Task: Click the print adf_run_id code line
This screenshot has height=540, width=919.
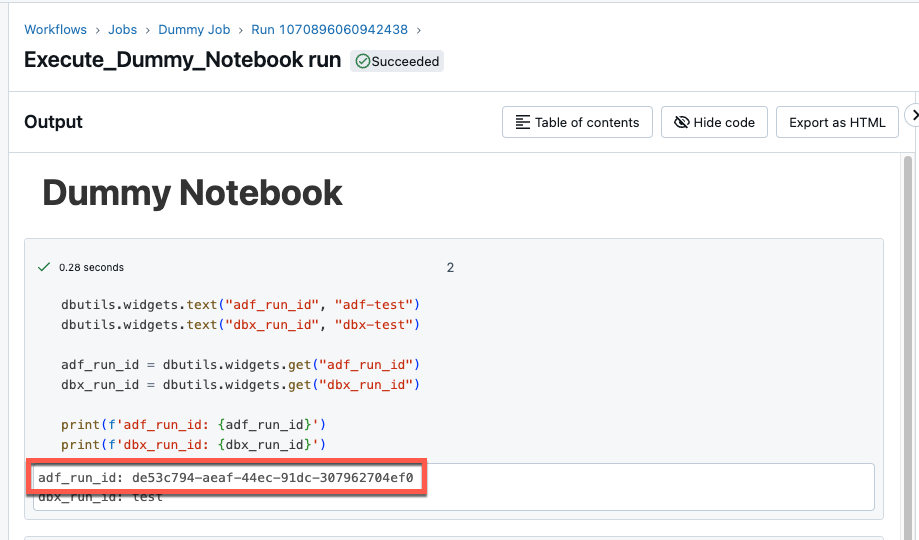Action: (x=193, y=424)
